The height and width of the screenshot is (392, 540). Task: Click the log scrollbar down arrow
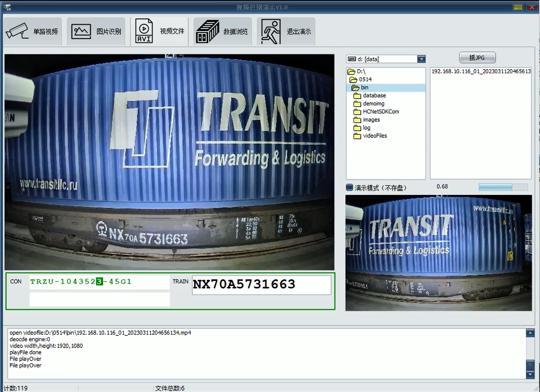click(530, 374)
